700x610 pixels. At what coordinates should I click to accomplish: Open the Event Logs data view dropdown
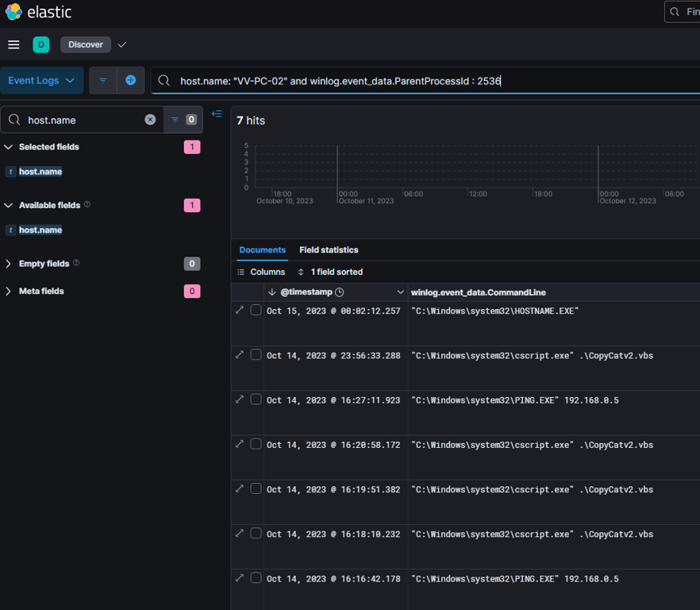pos(41,80)
